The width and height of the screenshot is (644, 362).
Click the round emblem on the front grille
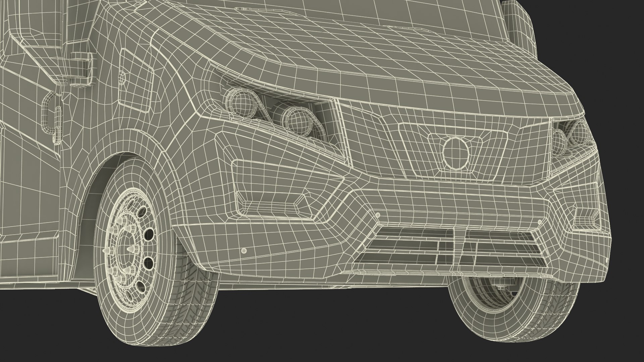click(x=455, y=153)
